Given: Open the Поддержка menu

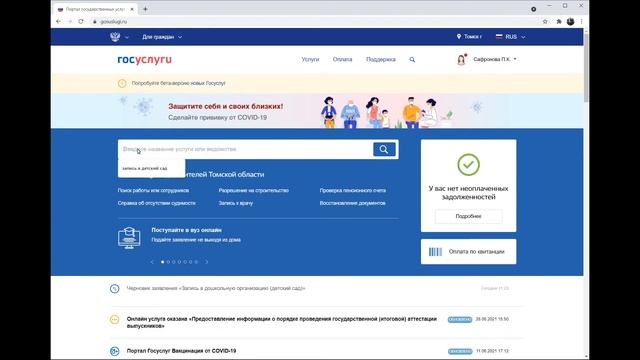Looking at the screenshot, I should click(380, 59).
